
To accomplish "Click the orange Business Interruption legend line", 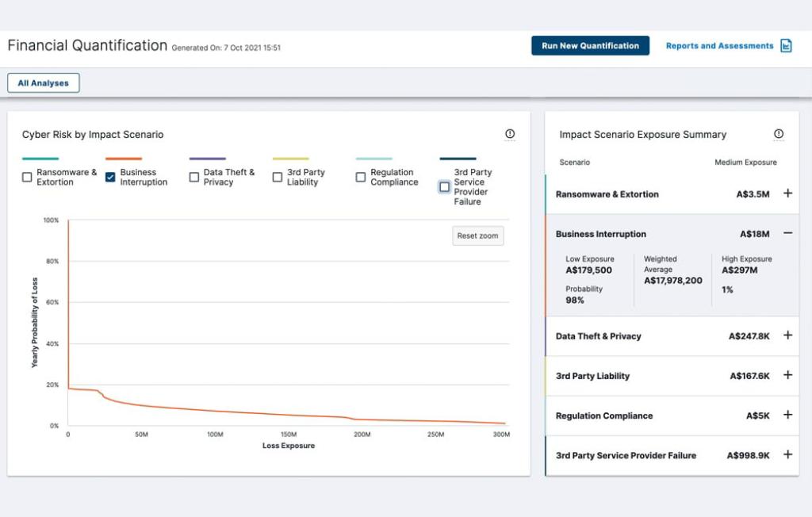I will (124, 159).
